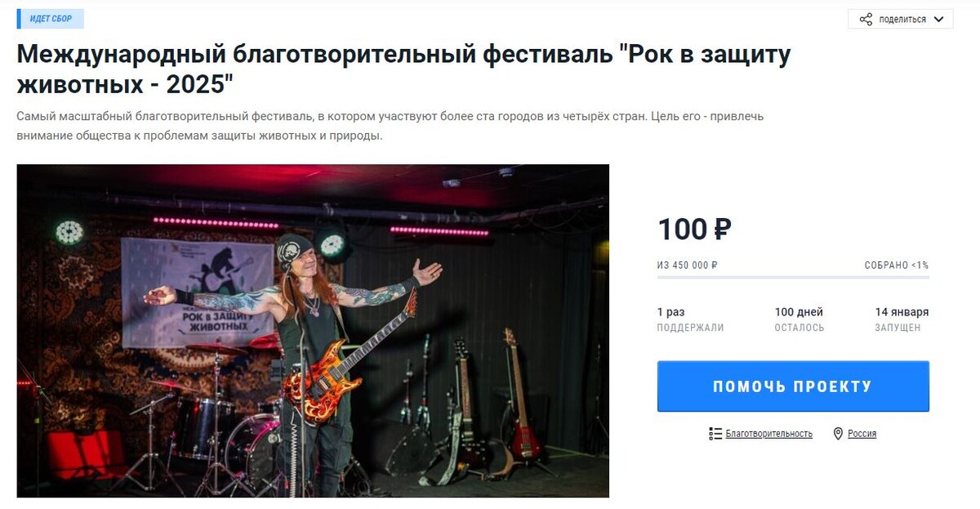Click the ИДЕТ СБОР status badge
Screen dimensions: 980x509
tap(51, 19)
